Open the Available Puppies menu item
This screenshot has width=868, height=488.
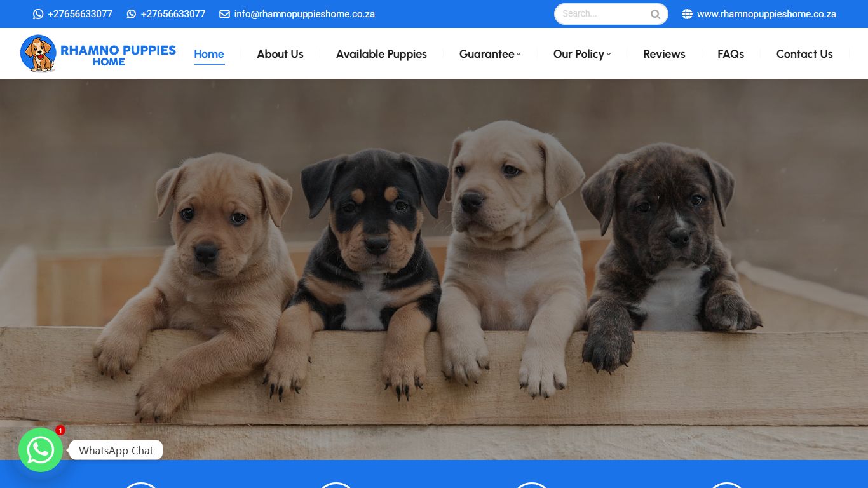tap(381, 54)
